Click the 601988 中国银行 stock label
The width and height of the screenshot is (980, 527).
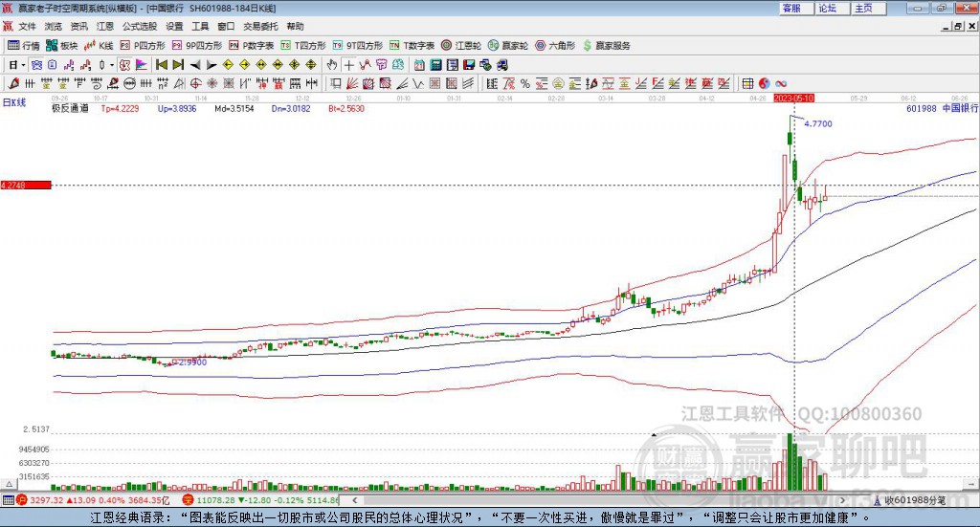pyautogui.click(x=943, y=109)
